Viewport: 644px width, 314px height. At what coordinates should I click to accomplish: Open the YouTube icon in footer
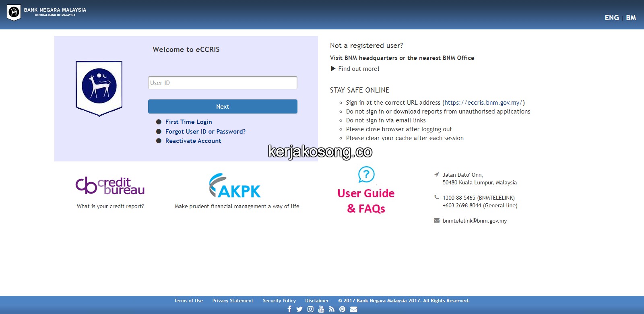[x=321, y=309]
